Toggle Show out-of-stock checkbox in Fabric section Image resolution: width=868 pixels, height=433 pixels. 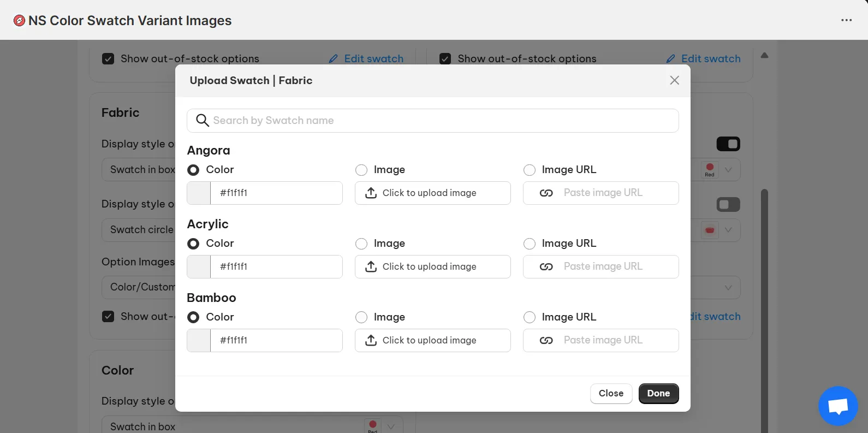point(108,317)
